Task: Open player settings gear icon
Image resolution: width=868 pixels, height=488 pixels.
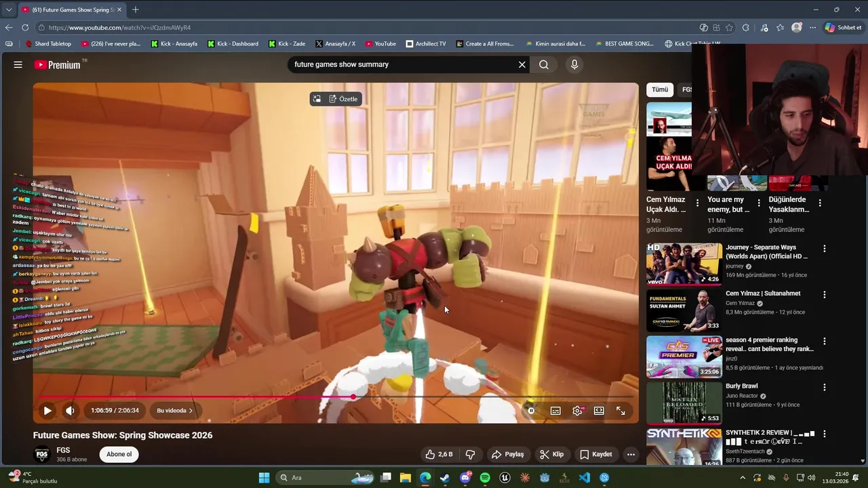Action: pos(578,411)
